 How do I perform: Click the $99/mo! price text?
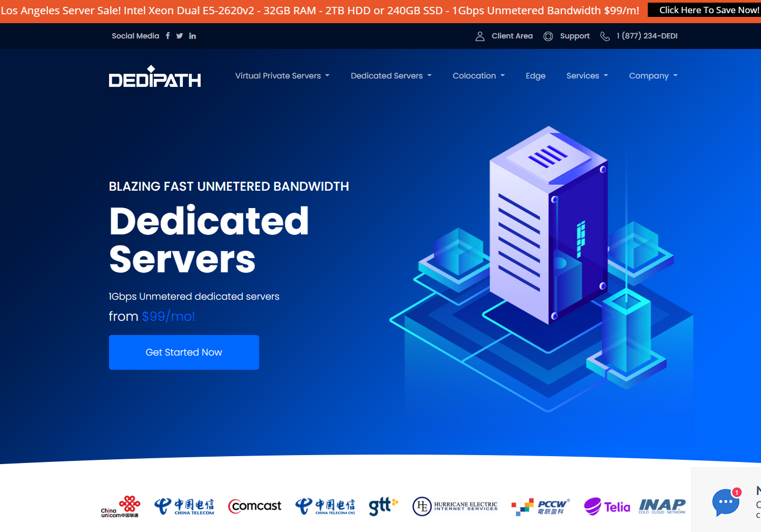pos(169,317)
